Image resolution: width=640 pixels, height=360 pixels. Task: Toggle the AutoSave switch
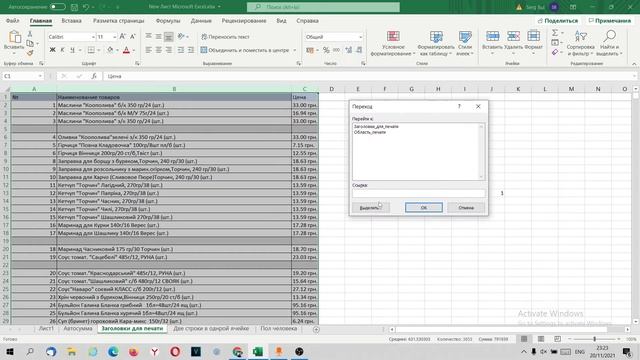point(58,7)
